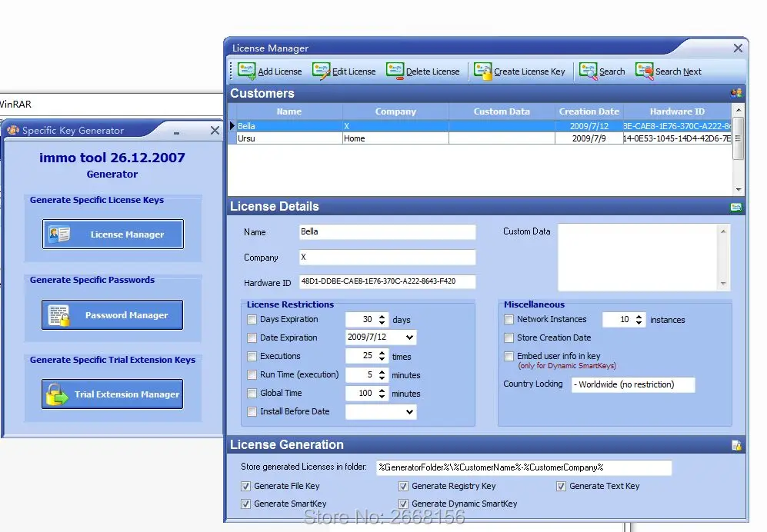Image resolution: width=767 pixels, height=532 pixels.
Task: Click the customers list scroll down arrow
Action: point(739,190)
